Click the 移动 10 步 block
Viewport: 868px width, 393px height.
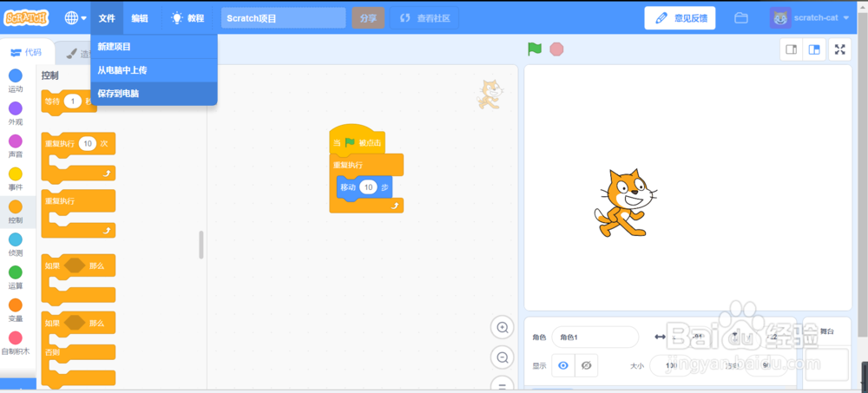click(x=348, y=187)
